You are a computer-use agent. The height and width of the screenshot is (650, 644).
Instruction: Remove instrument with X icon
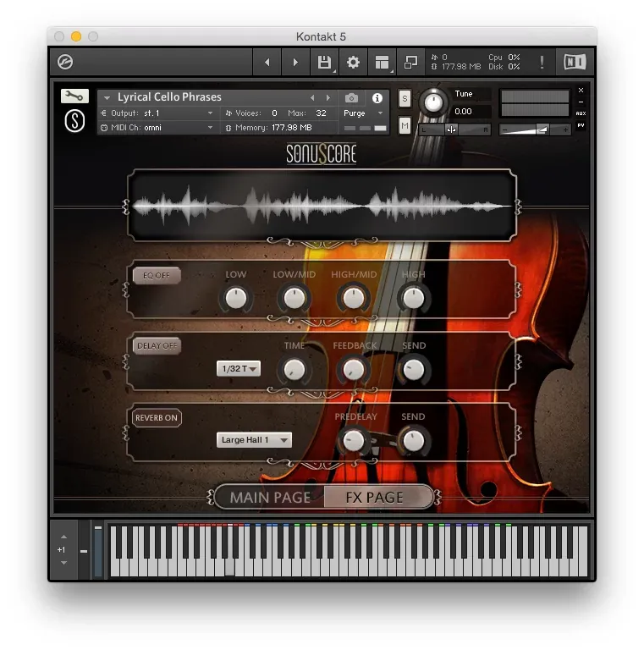pos(581,90)
